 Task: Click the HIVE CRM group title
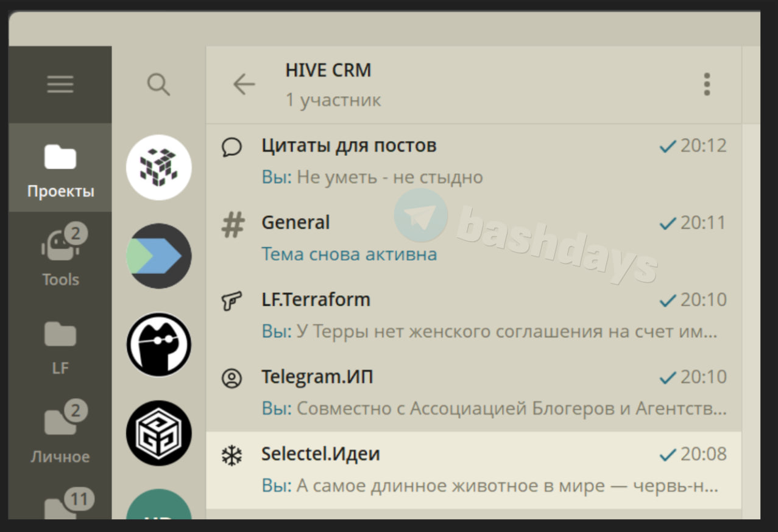328,70
